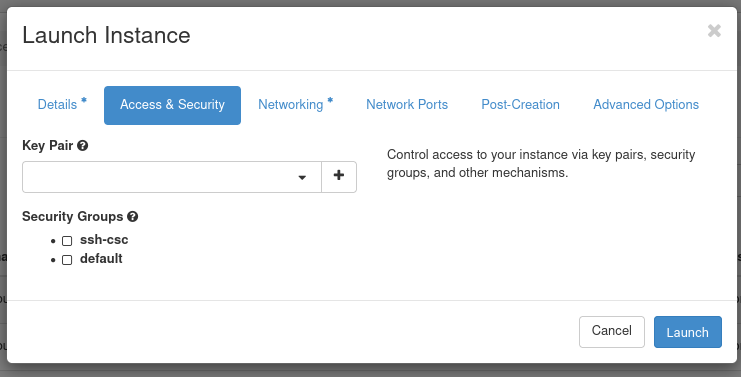This screenshot has width=741, height=377.
Task: Click the Launch Instance dialog title
Action: point(106,35)
